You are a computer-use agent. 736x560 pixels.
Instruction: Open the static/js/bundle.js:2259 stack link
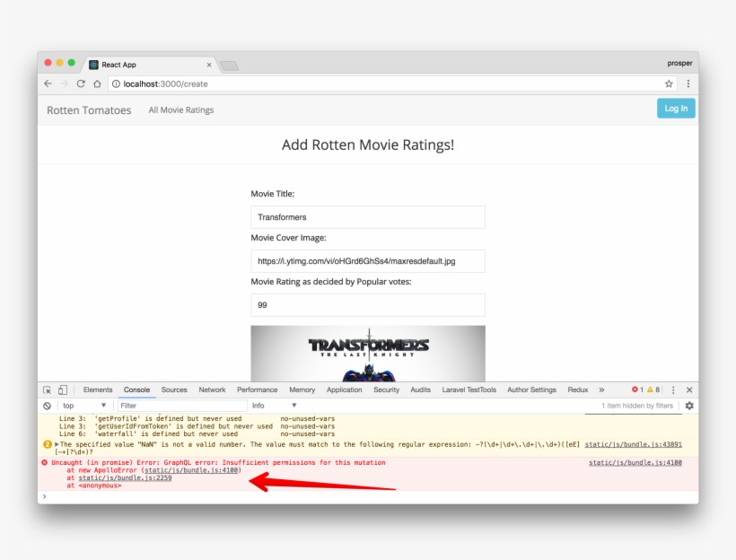[x=125, y=477]
